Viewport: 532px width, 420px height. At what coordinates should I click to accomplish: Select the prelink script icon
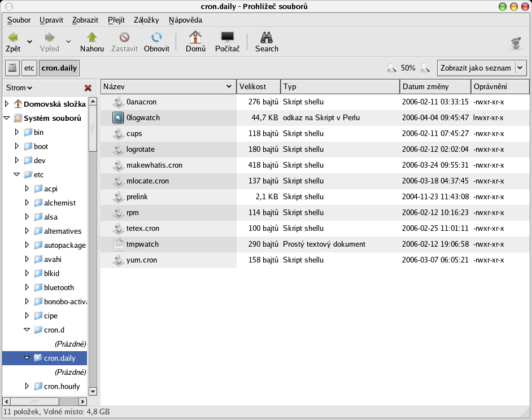click(118, 197)
